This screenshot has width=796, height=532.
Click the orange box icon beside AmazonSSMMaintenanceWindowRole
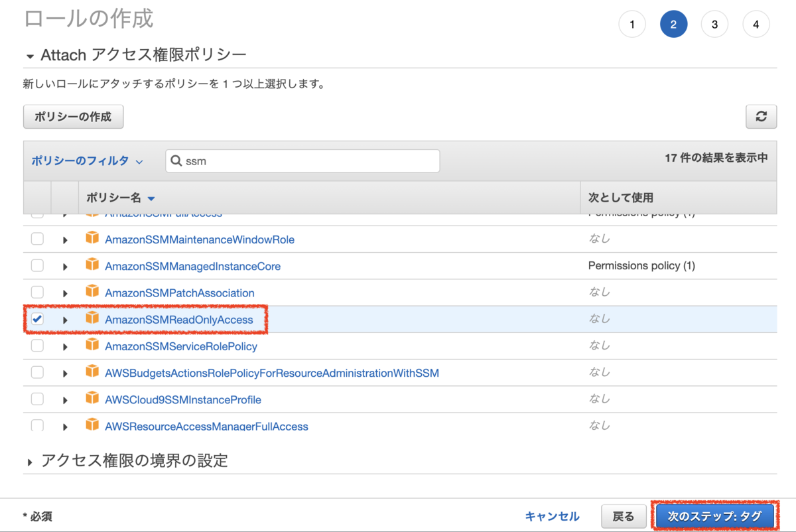[x=92, y=239]
